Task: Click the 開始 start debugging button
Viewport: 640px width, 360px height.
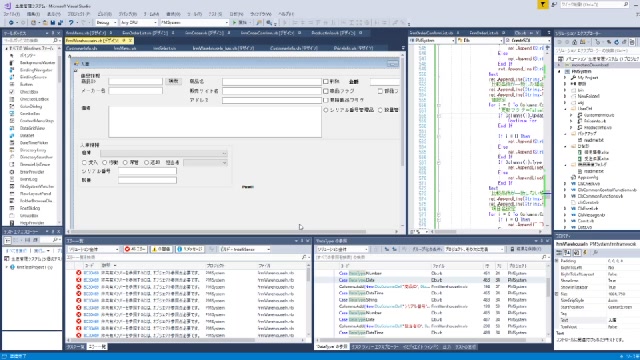Action: pyautogui.click(x=240, y=22)
